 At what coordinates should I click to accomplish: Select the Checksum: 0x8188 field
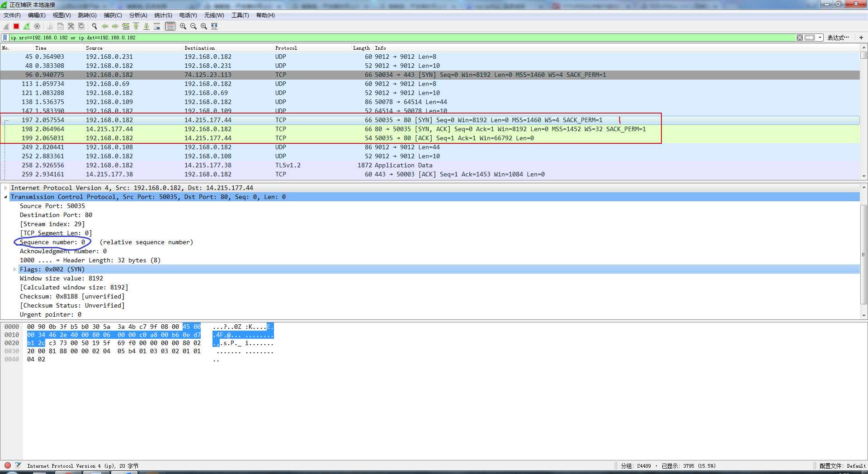pyautogui.click(x=72, y=296)
